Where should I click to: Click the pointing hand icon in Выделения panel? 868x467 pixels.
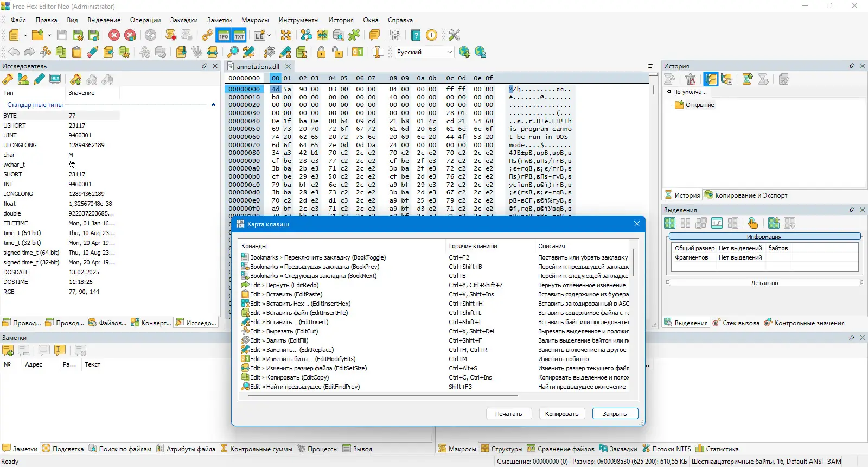[753, 223]
